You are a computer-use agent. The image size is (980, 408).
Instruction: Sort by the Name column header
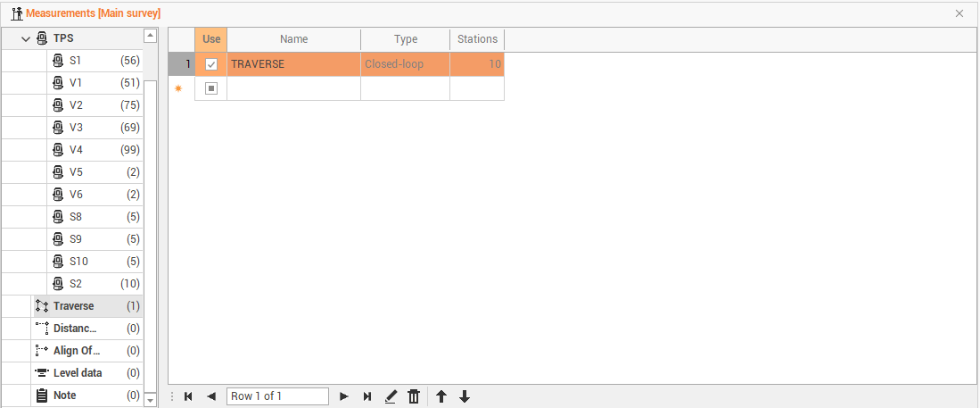(293, 39)
